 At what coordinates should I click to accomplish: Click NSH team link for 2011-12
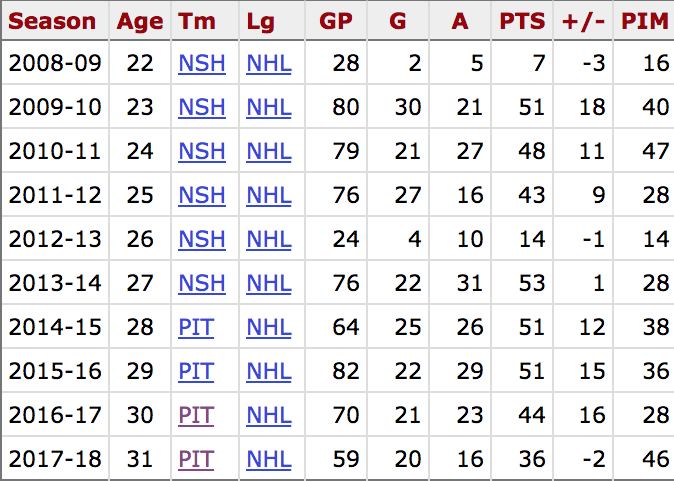coord(201,196)
